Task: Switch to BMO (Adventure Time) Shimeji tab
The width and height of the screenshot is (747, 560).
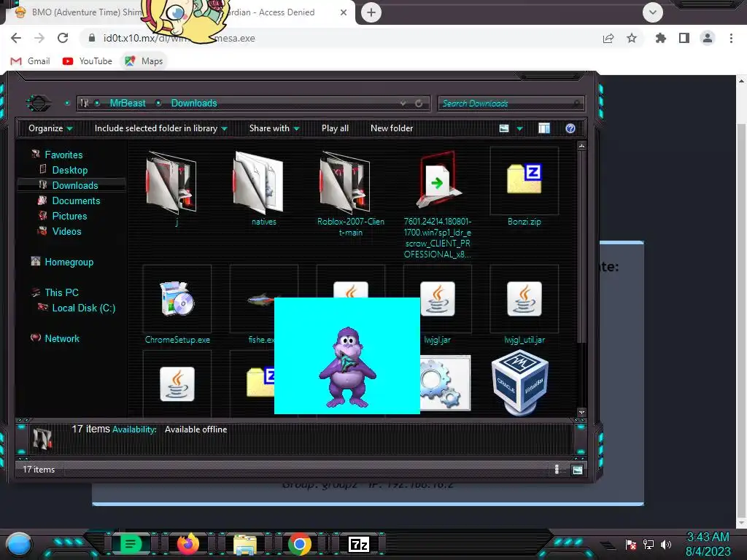Action: tap(79, 12)
